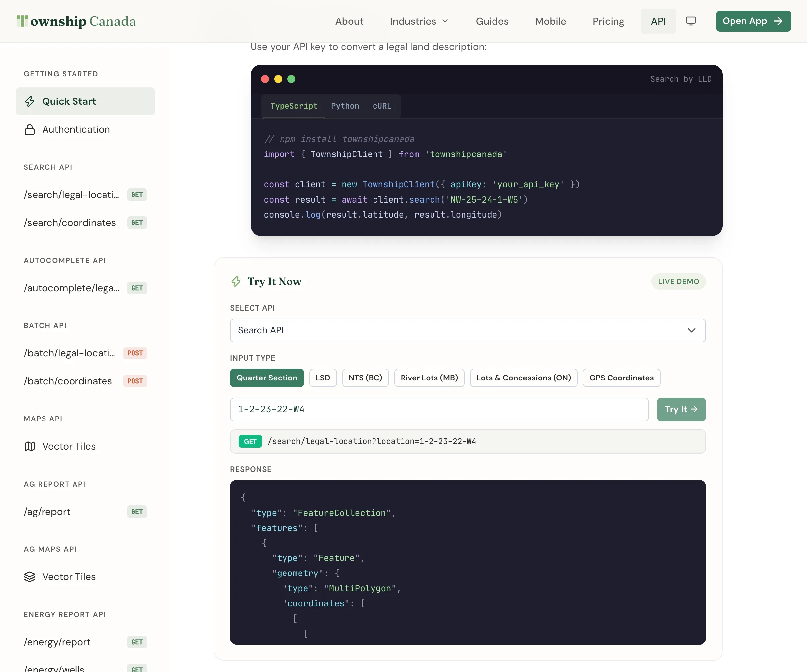Image resolution: width=807 pixels, height=672 pixels.
Task: Click the Open App button
Action: point(753,21)
